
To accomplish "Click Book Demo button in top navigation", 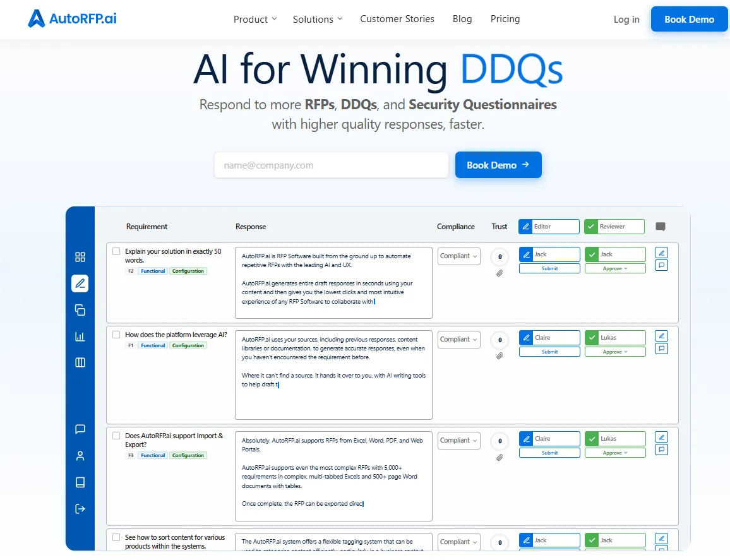I will tap(689, 19).
